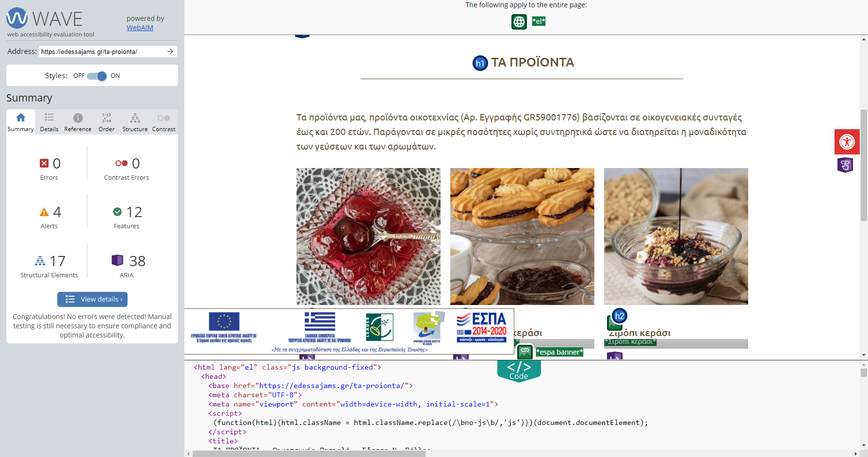Click the code panel horizontal scrollbar
The image size is (868, 457).
coord(309,454)
